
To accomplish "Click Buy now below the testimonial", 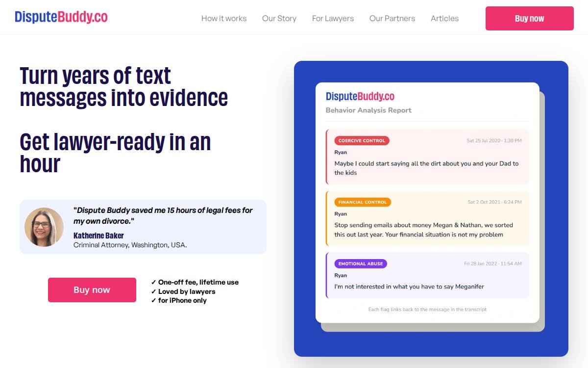I will tap(92, 290).
